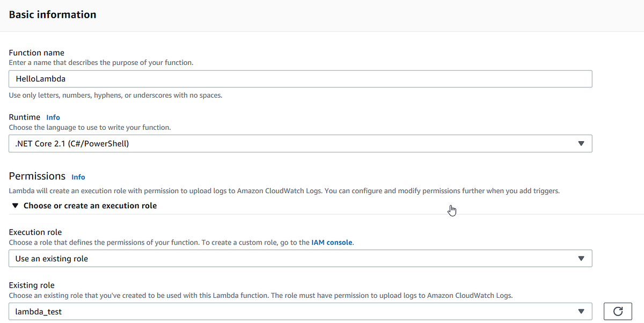Click inside the Function name field
This screenshot has height=323, width=644.
pyautogui.click(x=301, y=78)
